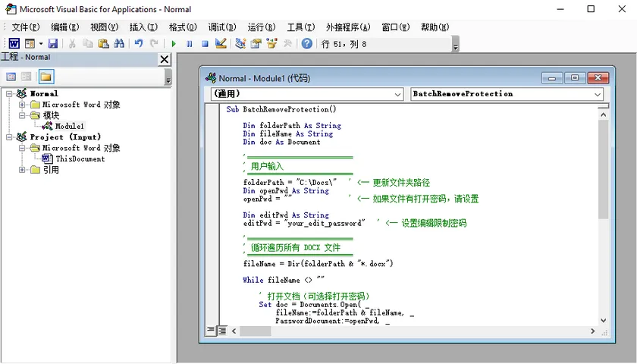
Task: Click the View Code icon in project panel
Action: (x=11, y=77)
